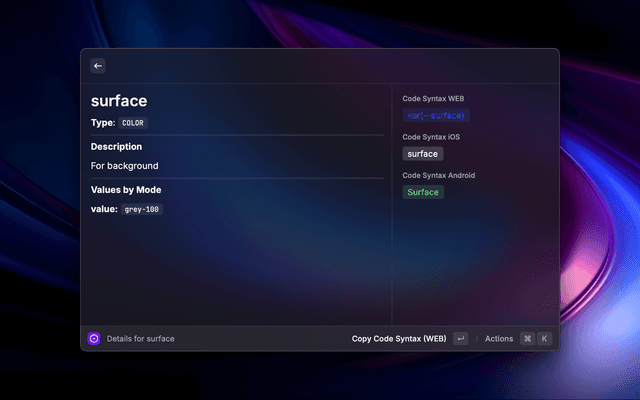Select the var(--surface) web syntax tag
Screen dimensions: 640x400
(x=429, y=116)
